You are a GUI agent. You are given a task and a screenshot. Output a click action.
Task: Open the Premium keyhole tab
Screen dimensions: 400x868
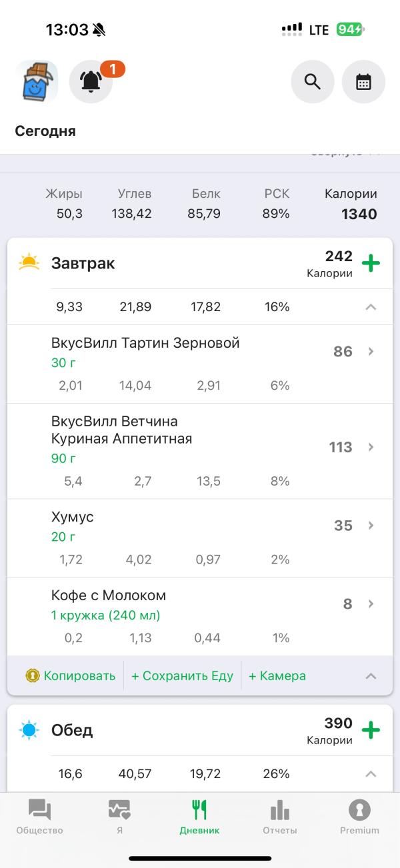click(x=359, y=817)
